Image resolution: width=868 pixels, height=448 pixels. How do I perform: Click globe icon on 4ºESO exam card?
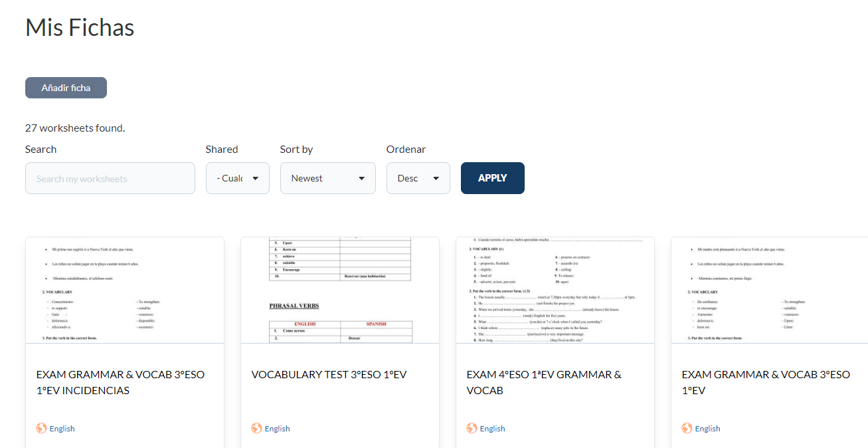coord(472,428)
